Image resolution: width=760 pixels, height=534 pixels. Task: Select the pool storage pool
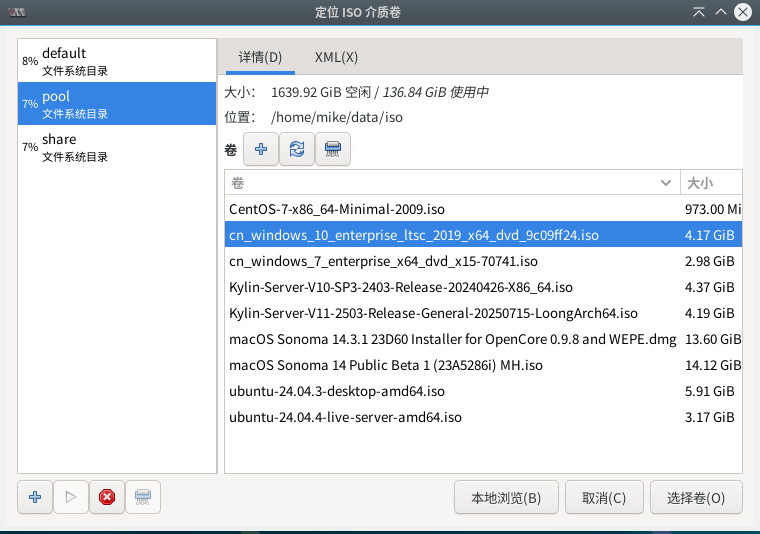coord(117,104)
